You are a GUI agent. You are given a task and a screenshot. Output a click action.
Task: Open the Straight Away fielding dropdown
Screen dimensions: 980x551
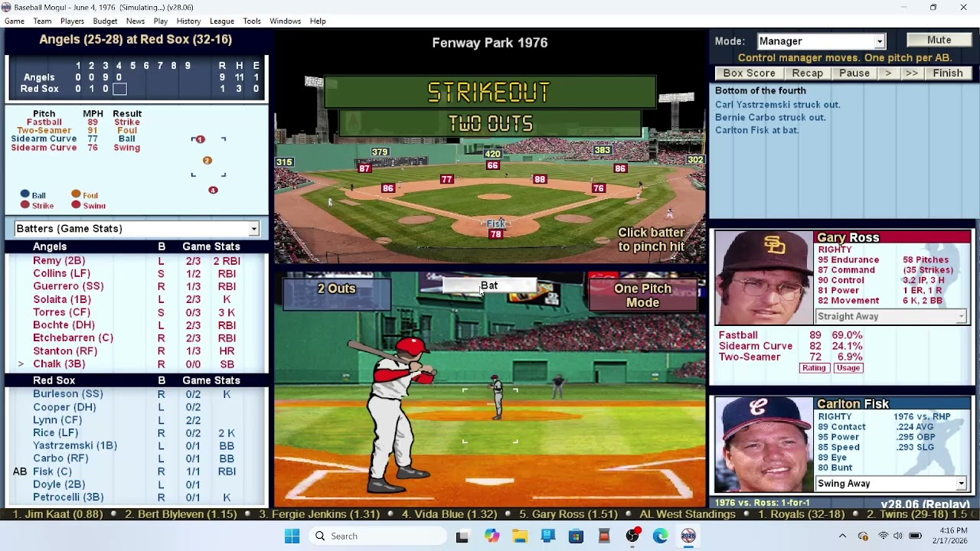891,317
